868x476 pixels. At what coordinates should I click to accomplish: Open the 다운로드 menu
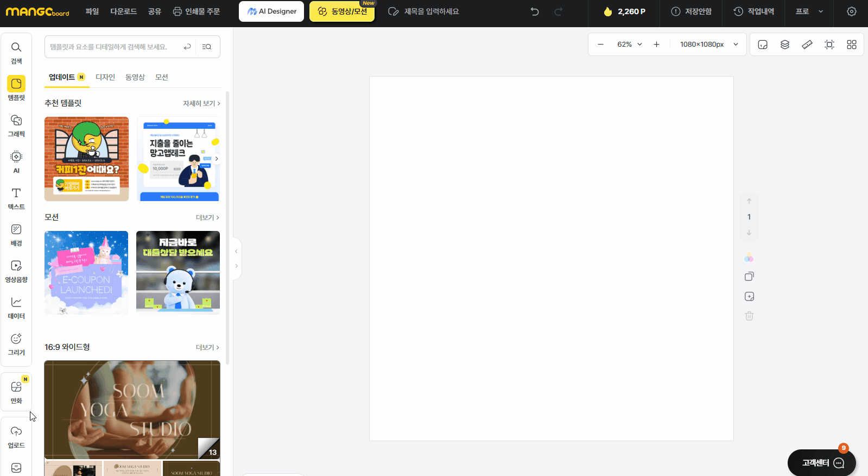[123, 11]
